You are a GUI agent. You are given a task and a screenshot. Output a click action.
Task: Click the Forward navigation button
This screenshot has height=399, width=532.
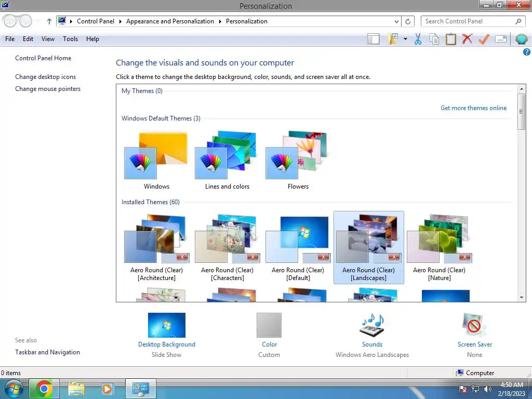coord(25,21)
